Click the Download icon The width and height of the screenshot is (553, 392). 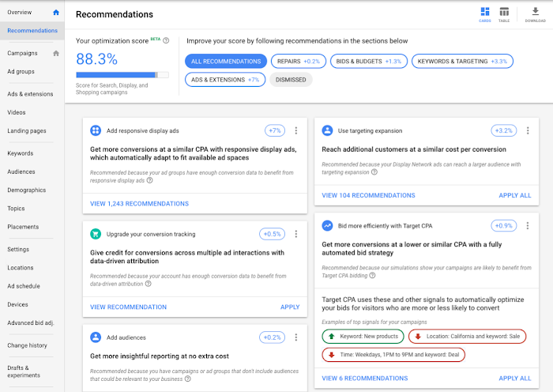[x=535, y=13]
